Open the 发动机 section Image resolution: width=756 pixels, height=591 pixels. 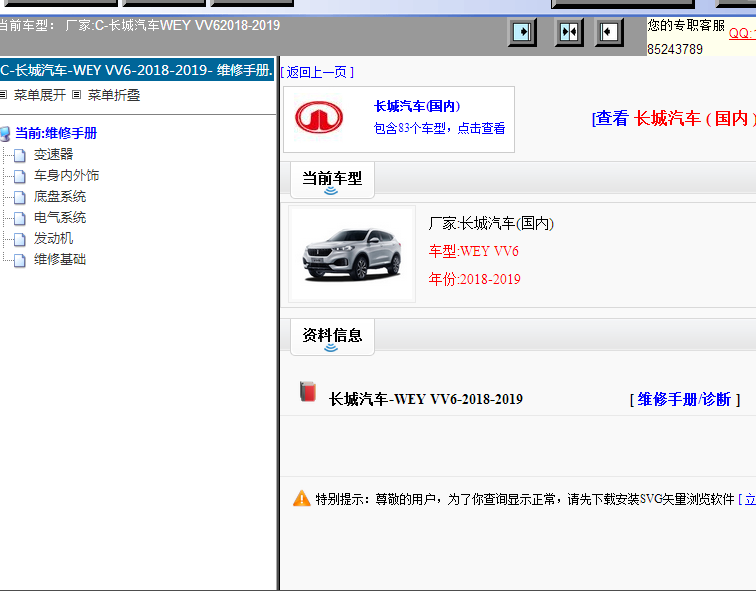[x=54, y=238]
